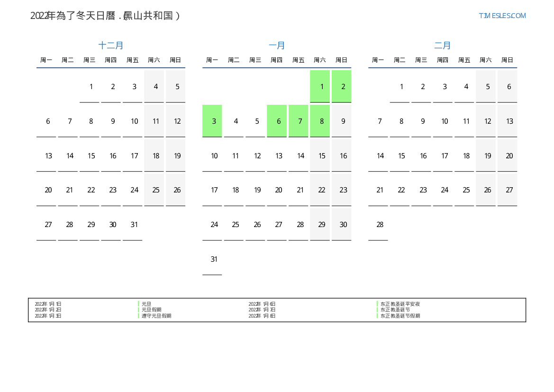The image size is (554, 392).
Task: Click the 东正教圣诞平安夜 legend entry
Action: tap(400, 304)
